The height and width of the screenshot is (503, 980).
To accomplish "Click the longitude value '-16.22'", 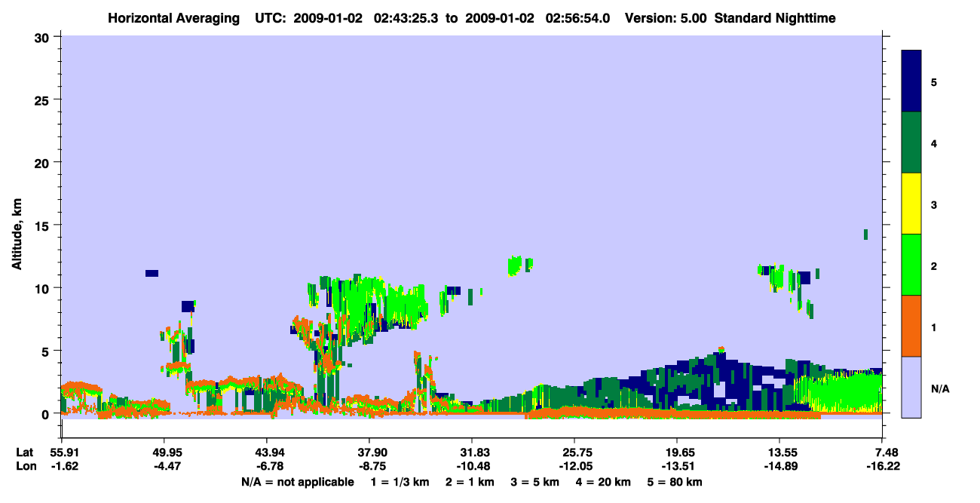I will tap(882, 466).
